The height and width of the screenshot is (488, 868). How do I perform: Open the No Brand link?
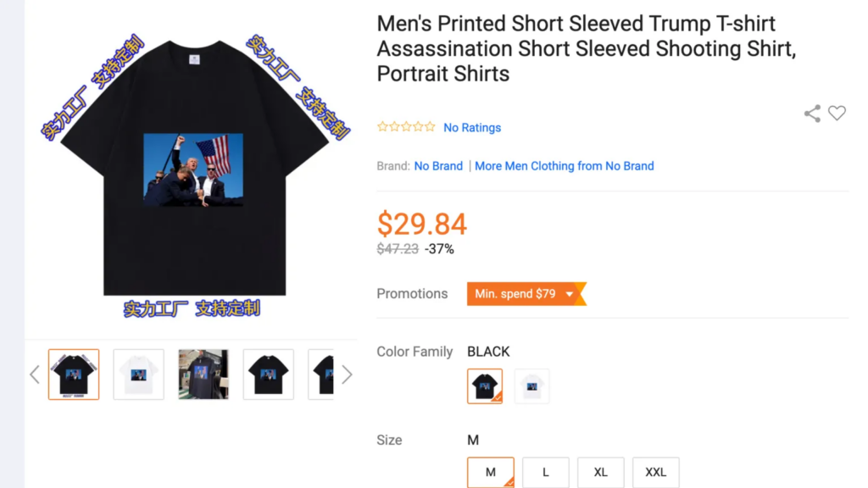point(438,166)
